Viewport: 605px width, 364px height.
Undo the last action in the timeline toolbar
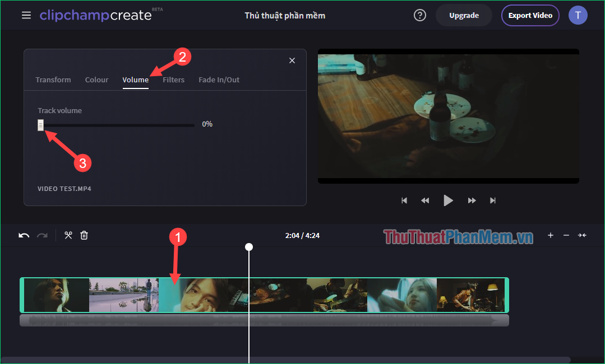coord(23,235)
